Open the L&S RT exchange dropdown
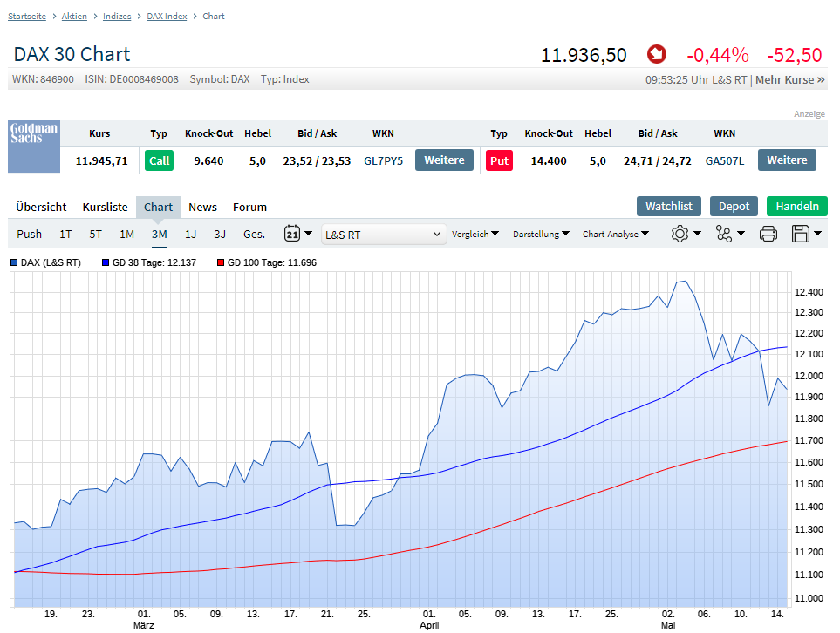Viewport: 840px width, 633px height. [384, 234]
